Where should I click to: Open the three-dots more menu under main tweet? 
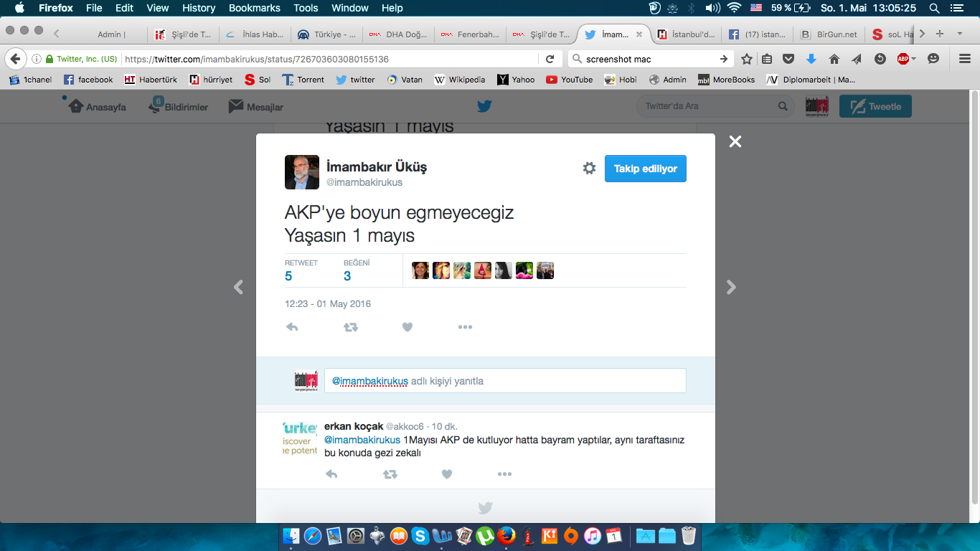click(465, 327)
